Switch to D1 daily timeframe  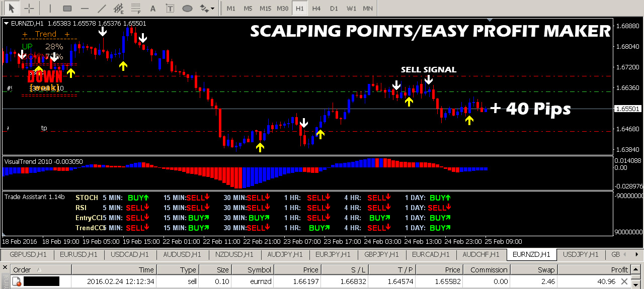coord(334,9)
